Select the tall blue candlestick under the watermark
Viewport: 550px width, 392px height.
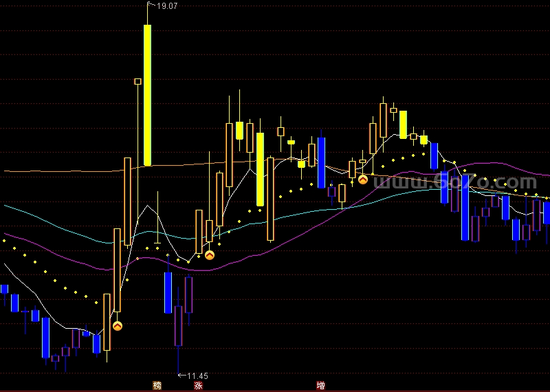point(465,206)
